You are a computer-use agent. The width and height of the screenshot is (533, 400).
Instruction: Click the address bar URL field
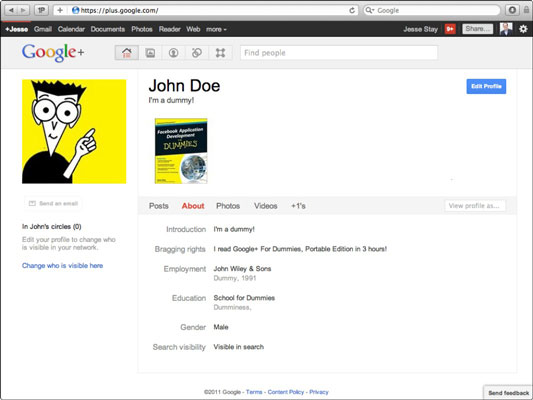coord(207,10)
